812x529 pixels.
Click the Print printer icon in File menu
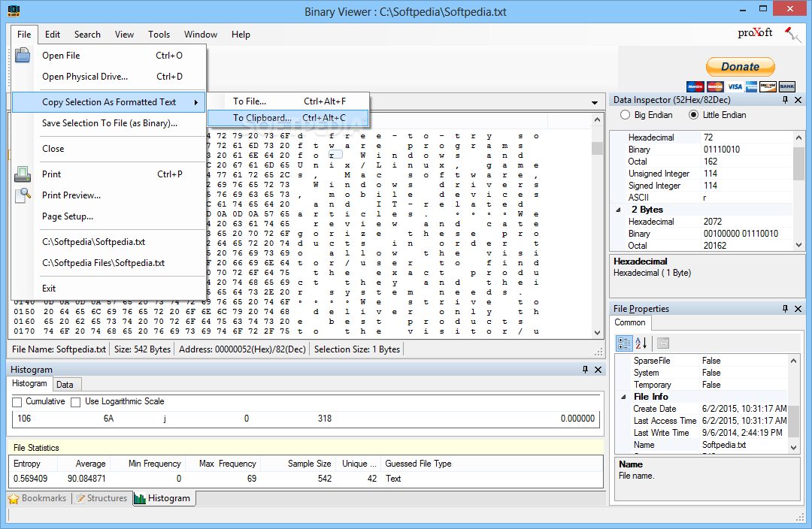[x=23, y=174]
